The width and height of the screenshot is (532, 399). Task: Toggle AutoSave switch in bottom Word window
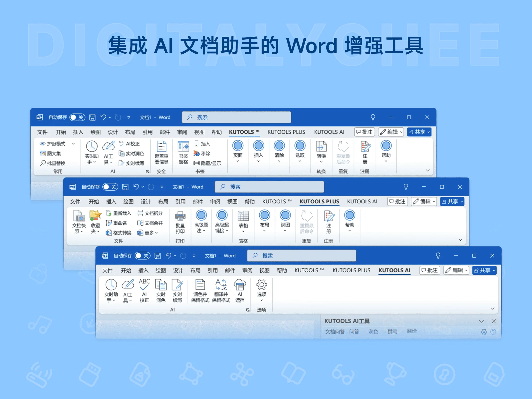(142, 256)
